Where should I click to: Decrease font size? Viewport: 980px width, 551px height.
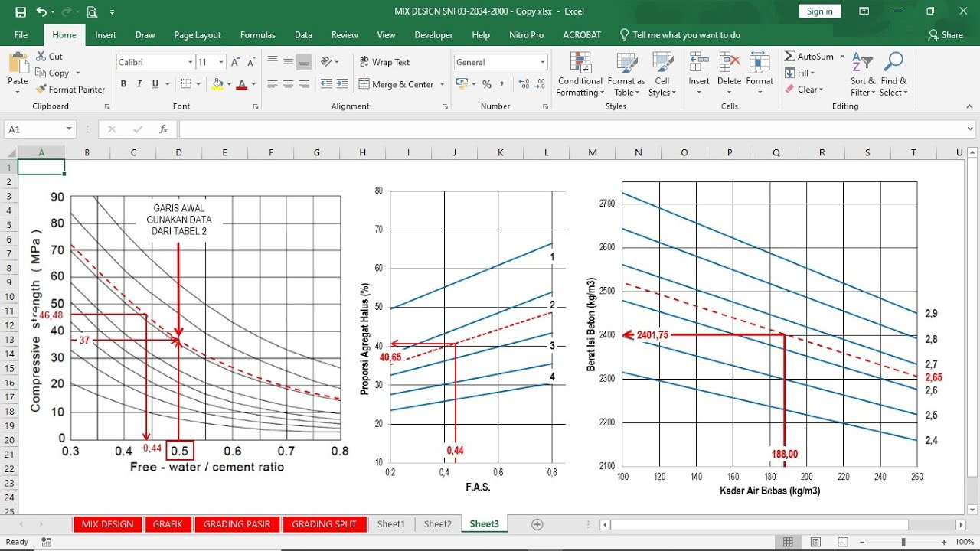point(252,62)
